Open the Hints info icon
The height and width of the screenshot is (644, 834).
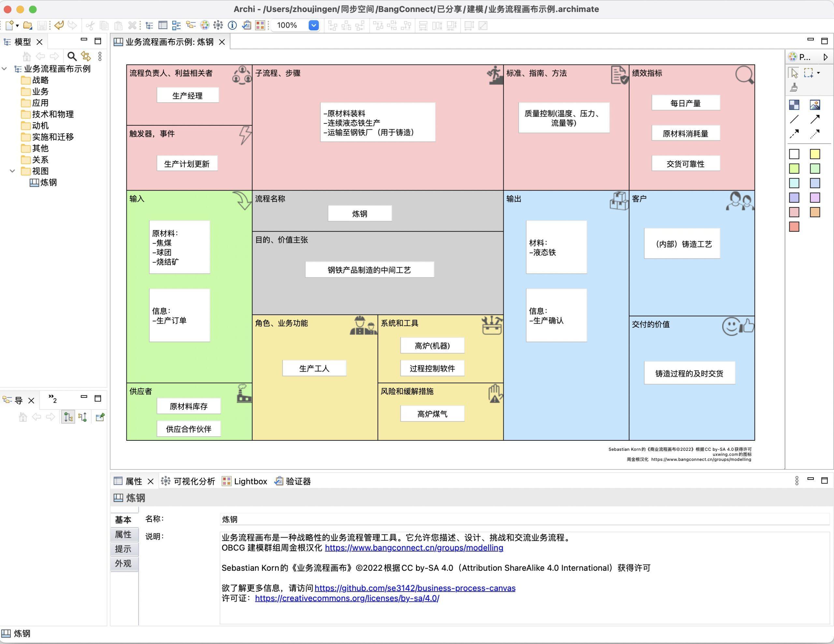(232, 26)
